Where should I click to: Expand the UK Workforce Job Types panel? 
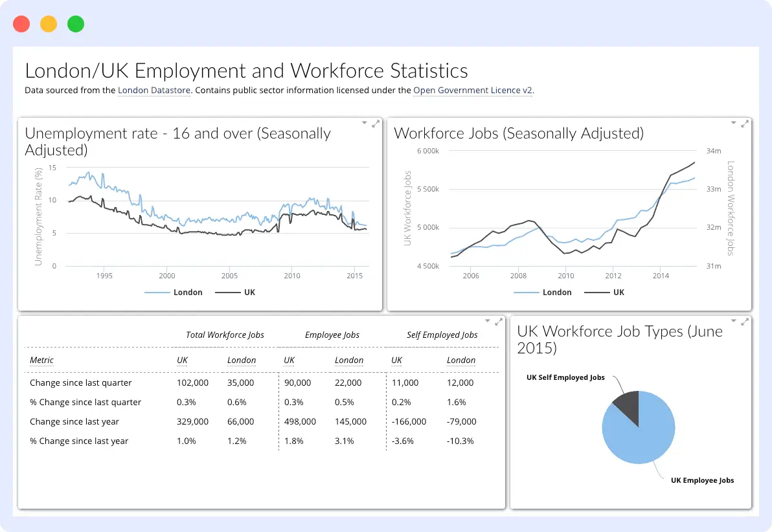745,322
